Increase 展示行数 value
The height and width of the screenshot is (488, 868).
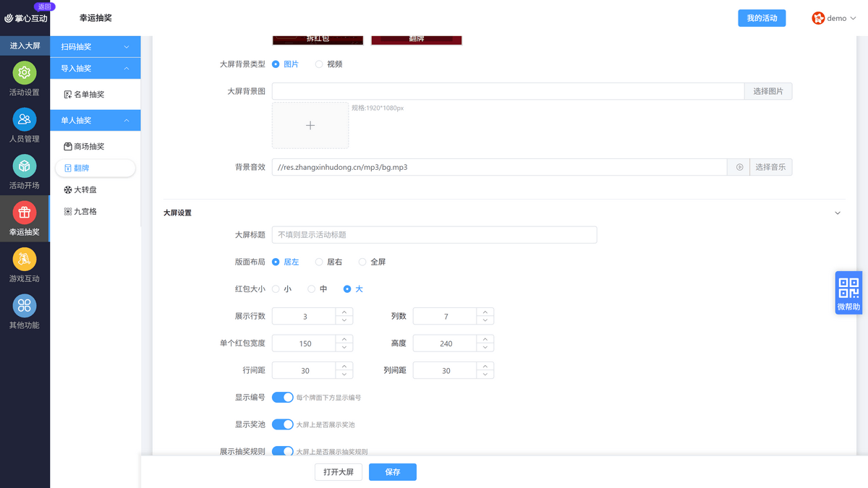[x=344, y=312]
